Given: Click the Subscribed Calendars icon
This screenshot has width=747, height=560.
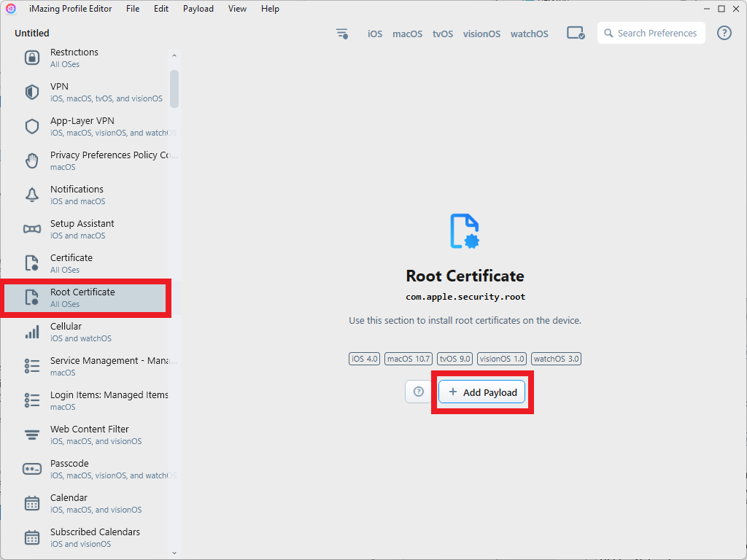Looking at the screenshot, I should pyautogui.click(x=32, y=537).
